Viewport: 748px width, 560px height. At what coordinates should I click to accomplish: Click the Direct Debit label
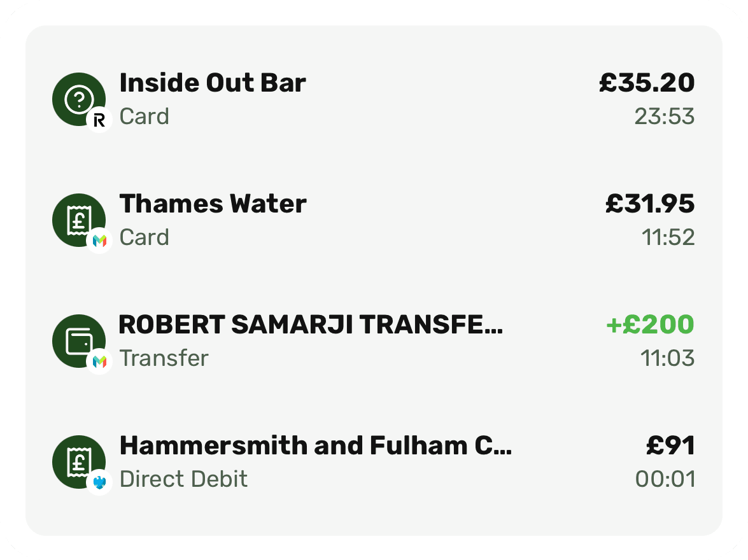[x=183, y=479]
